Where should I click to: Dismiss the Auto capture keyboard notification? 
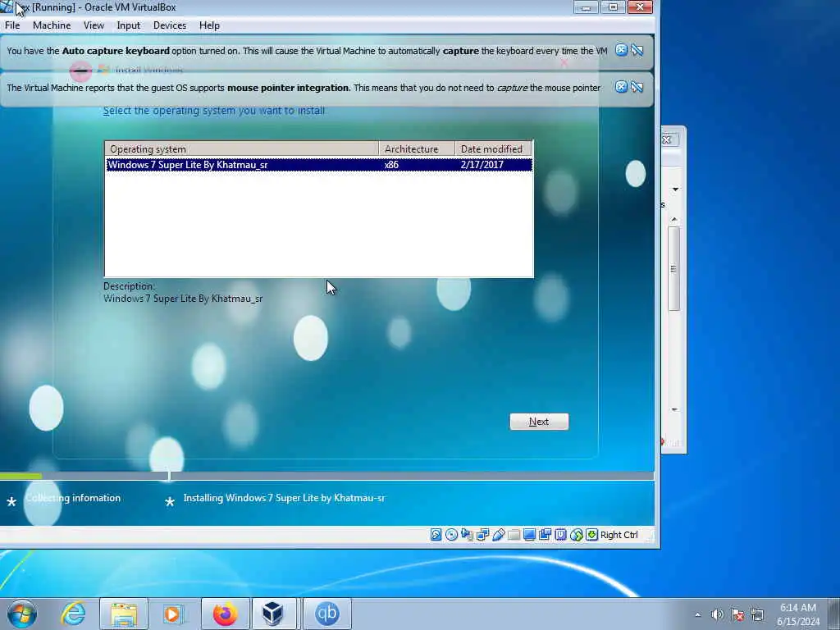[621, 50]
